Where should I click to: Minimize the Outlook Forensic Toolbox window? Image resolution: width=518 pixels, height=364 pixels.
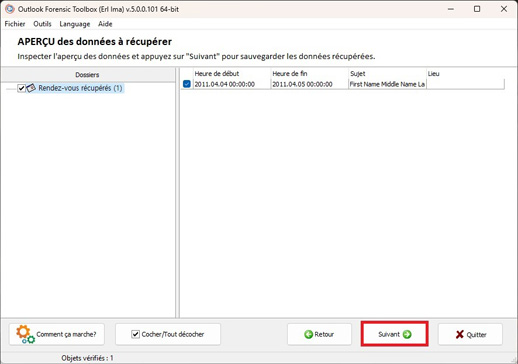pos(451,9)
